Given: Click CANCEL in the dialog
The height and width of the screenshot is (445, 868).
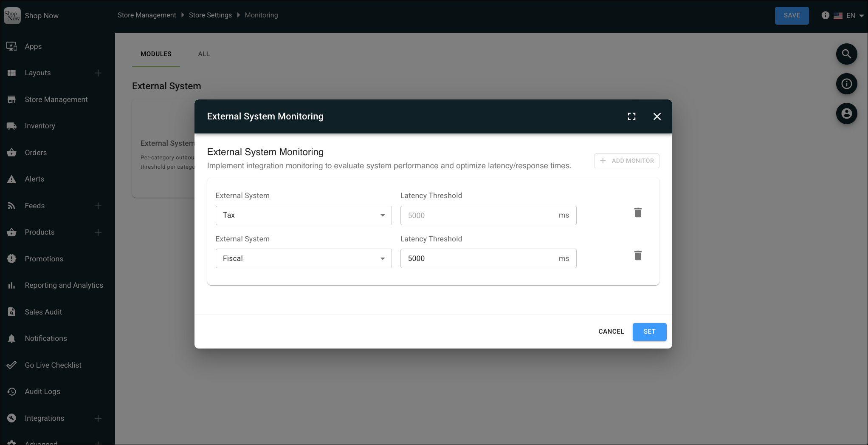Looking at the screenshot, I should tap(611, 332).
